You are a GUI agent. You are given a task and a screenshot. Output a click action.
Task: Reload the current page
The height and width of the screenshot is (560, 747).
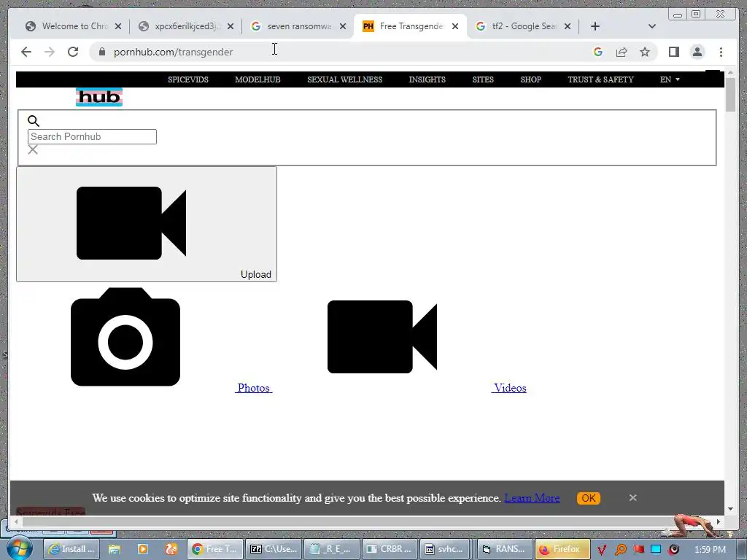click(73, 52)
